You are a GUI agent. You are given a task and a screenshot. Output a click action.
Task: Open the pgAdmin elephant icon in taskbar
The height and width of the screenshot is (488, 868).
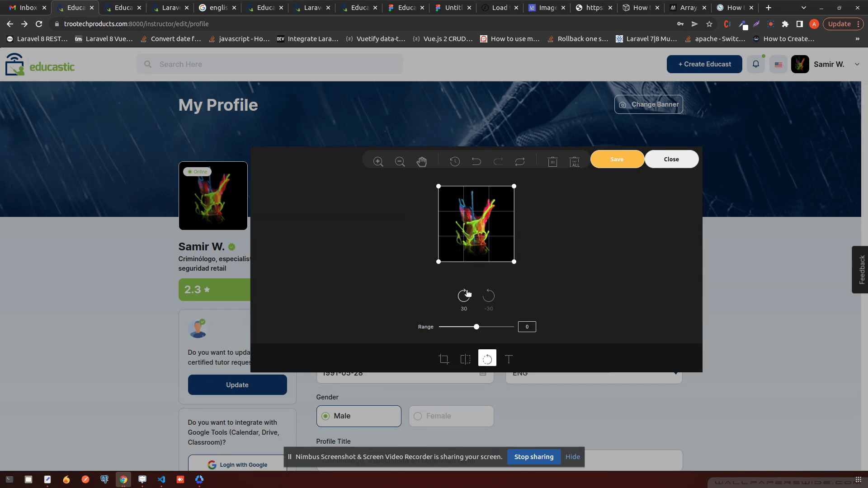tap(104, 479)
